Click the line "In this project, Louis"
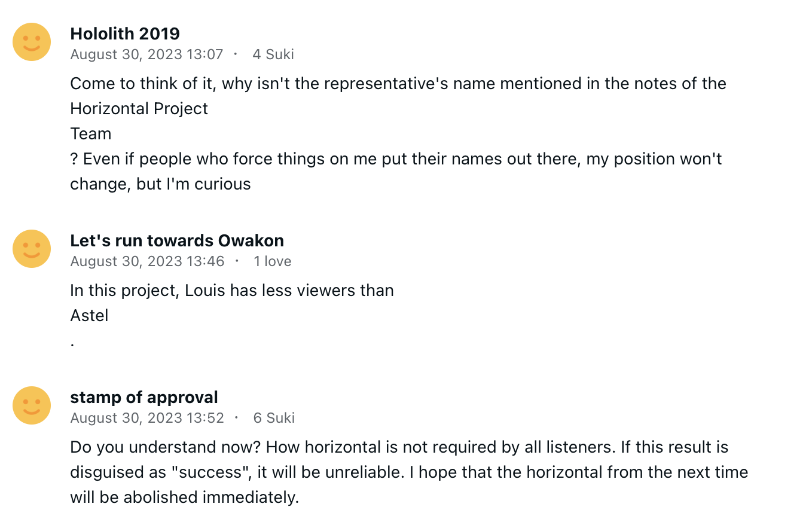Viewport: 812px width, 525px height. tap(232, 290)
